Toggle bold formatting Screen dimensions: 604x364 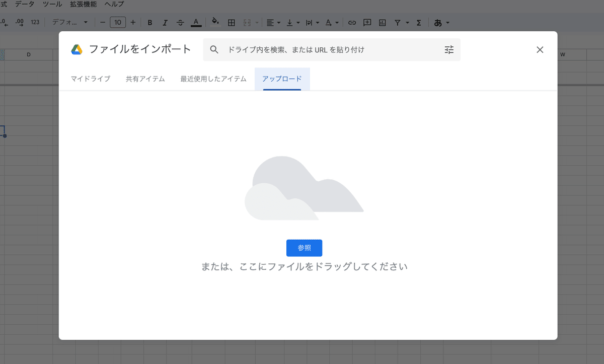point(150,22)
